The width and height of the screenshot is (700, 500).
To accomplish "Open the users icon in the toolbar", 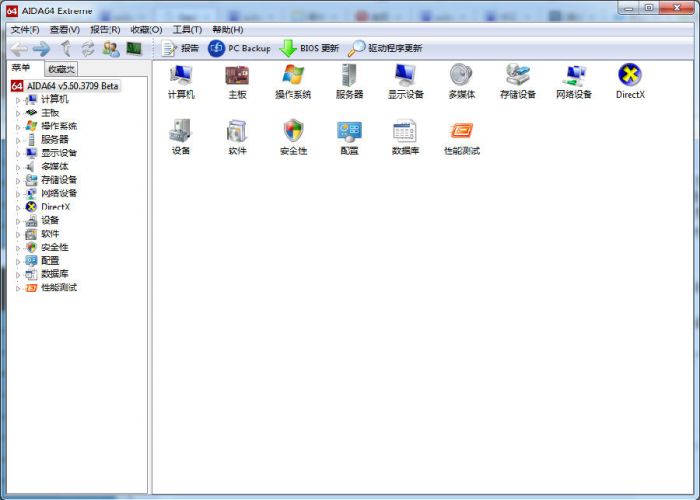I will [111, 48].
